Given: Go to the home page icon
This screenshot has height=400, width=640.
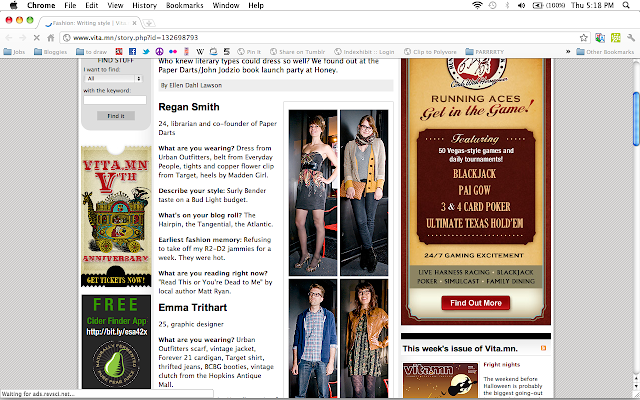Looking at the screenshot, I should tap(51, 38).
